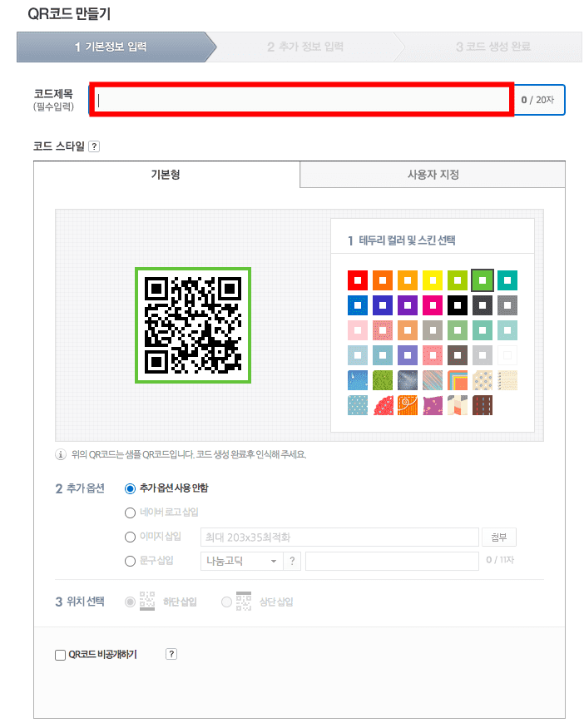Pick the light pastel pink solid swatch
Screen dimensions: 584x728
[358, 330]
